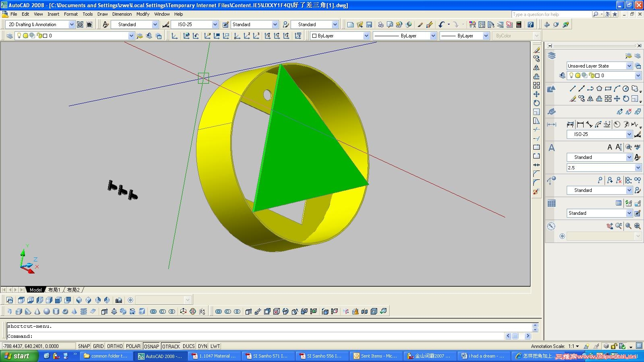Open the Format menu
This screenshot has width=644, height=362.
click(x=71, y=14)
